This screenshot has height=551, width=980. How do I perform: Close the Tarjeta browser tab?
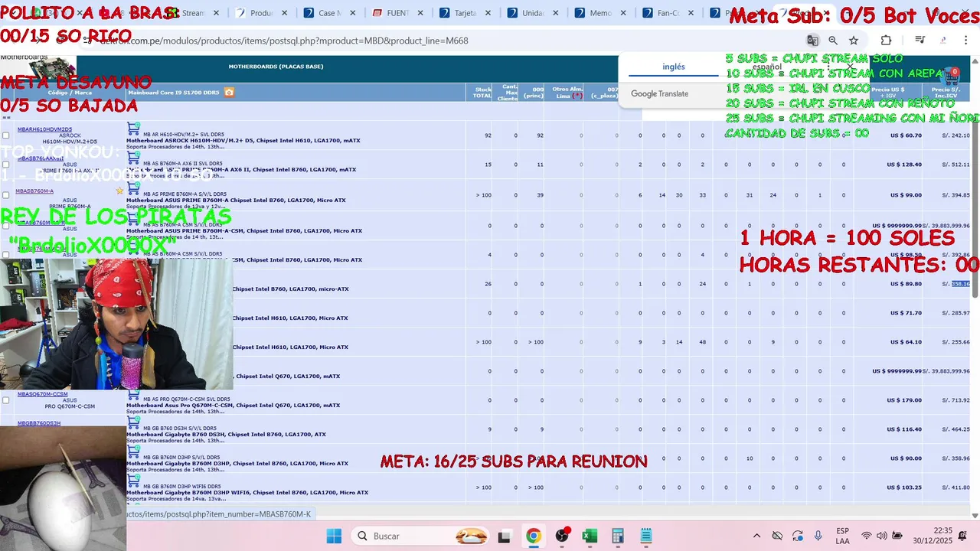click(x=488, y=13)
